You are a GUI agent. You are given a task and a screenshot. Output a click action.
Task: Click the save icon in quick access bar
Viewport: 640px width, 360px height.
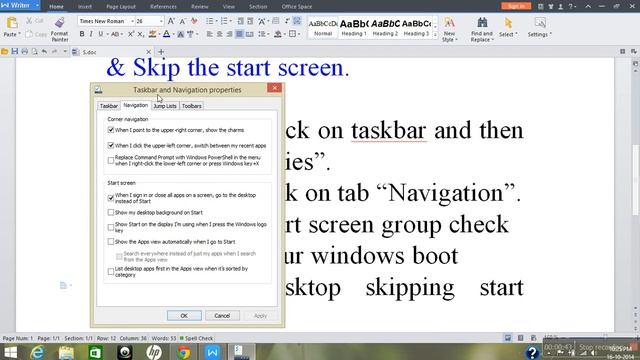tap(15, 52)
